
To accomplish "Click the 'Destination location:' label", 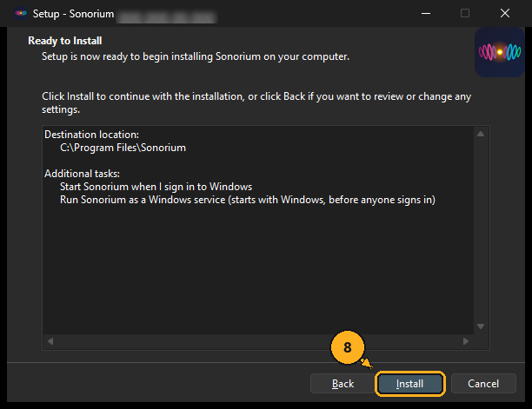I will click(91, 135).
